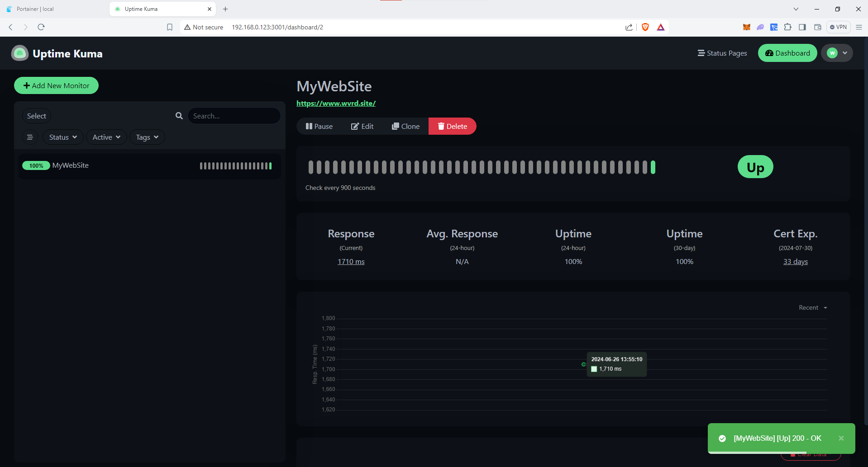The height and width of the screenshot is (467, 868).
Task: Click Add New Monitor button
Action: click(56, 85)
